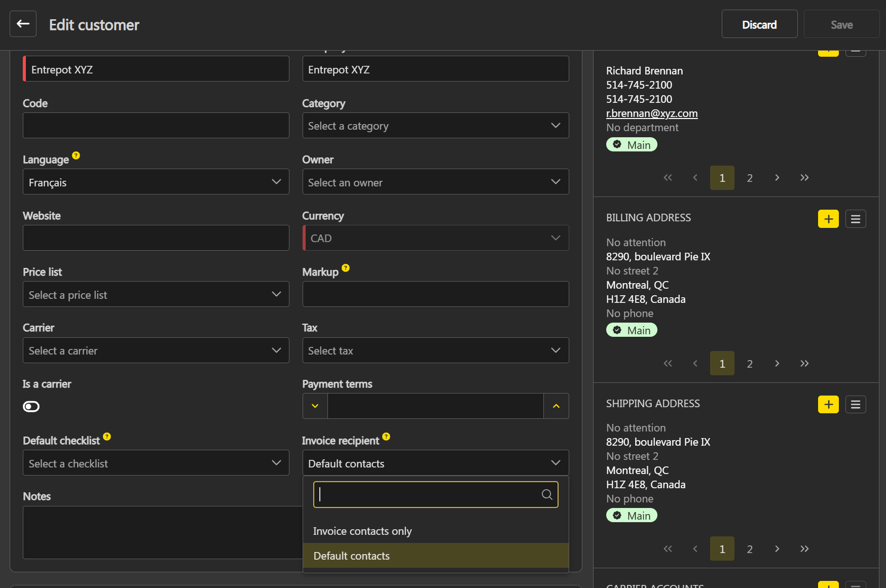
Task: Click the left Entrepot XYZ name field
Action: [156, 69]
